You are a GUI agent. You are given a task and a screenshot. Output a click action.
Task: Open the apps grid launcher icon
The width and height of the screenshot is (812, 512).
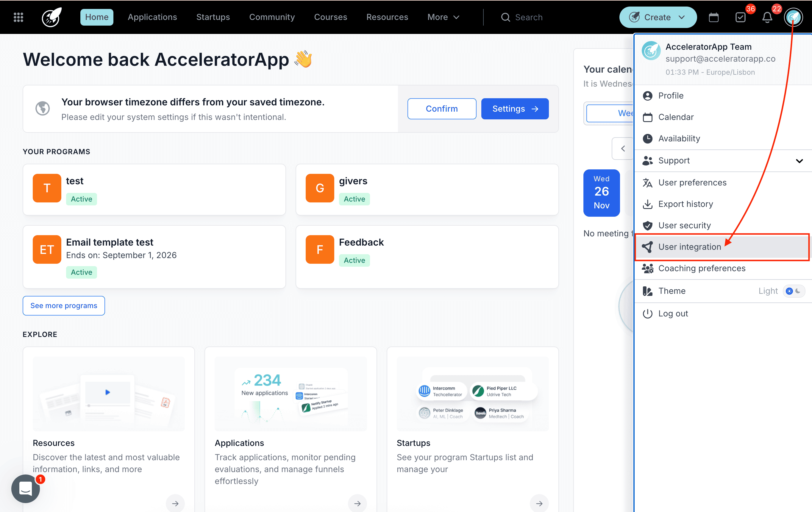point(18,17)
